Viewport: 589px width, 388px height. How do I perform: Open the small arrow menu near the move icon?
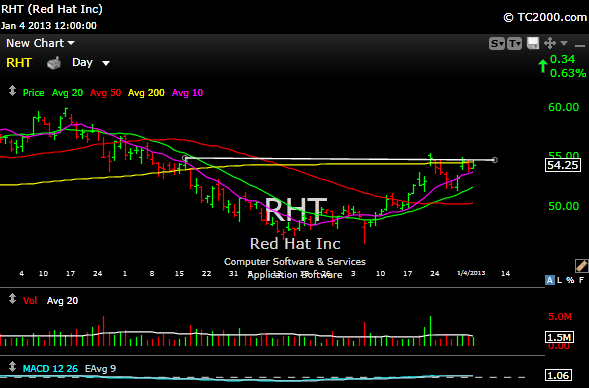pyautogui.click(x=564, y=44)
